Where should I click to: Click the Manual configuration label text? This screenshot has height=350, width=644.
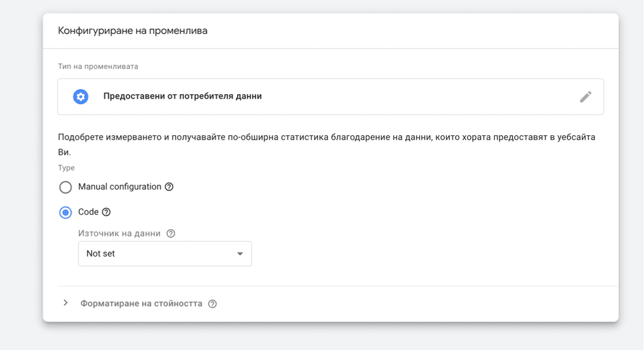[119, 187]
